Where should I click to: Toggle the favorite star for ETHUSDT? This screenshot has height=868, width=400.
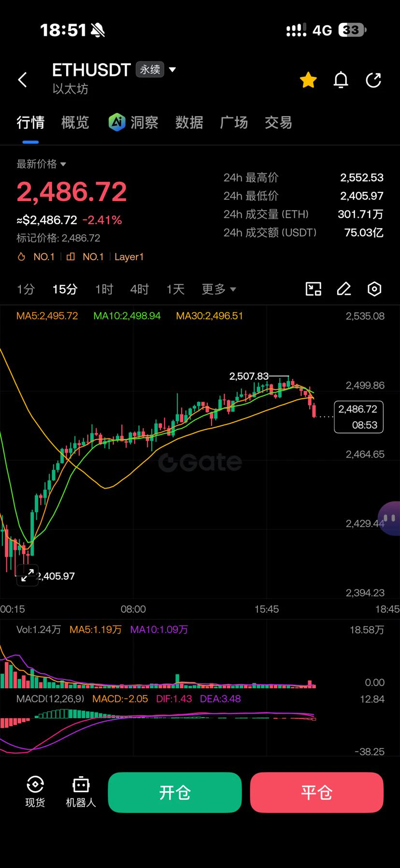(308, 80)
